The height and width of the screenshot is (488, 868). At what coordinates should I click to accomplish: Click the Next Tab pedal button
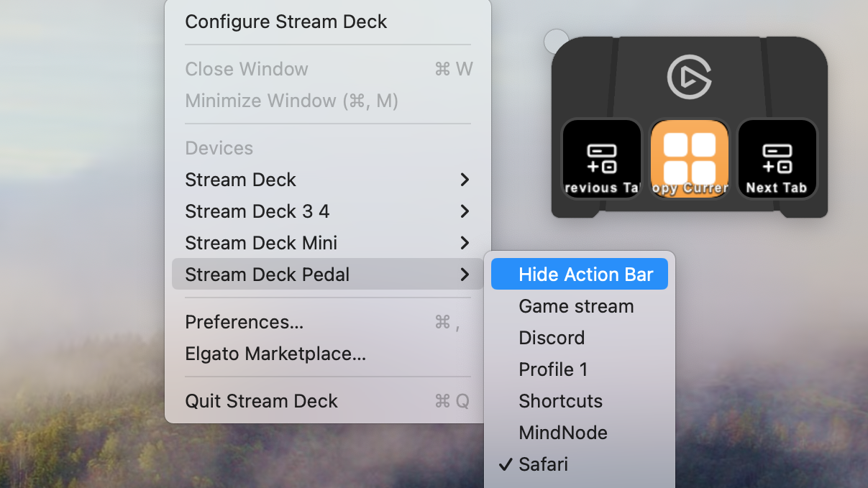777,159
